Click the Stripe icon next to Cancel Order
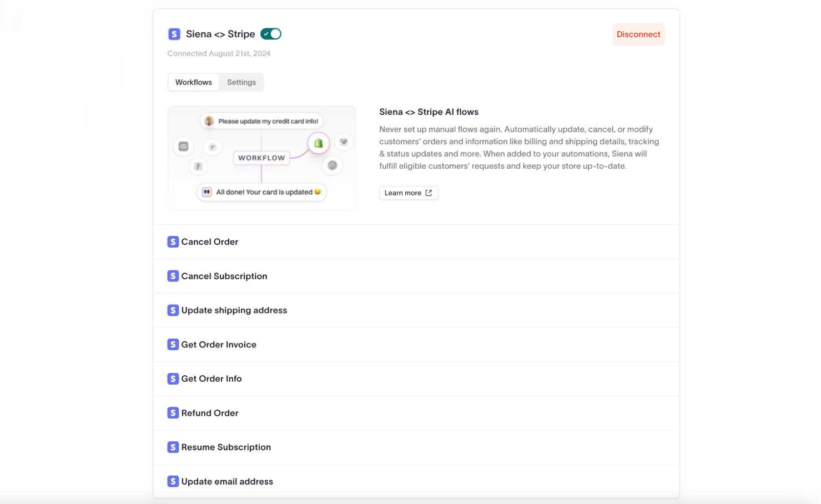The width and height of the screenshot is (821, 504). (x=173, y=242)
